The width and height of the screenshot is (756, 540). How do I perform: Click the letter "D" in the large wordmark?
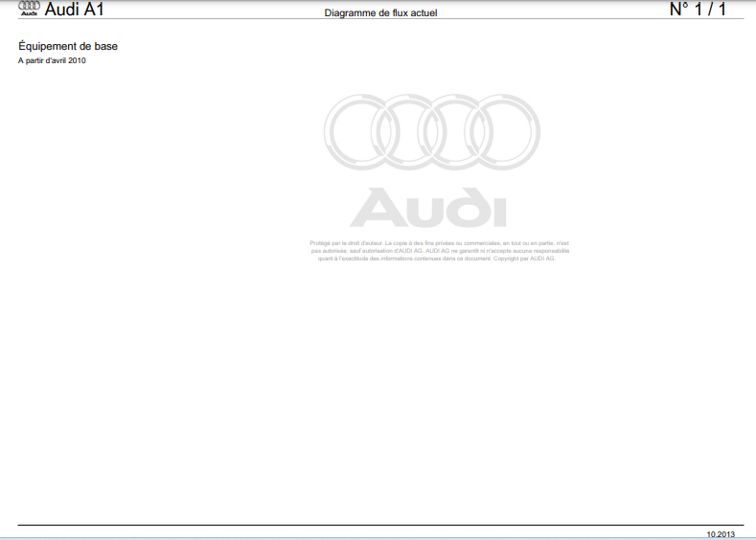tap(458, 209)
